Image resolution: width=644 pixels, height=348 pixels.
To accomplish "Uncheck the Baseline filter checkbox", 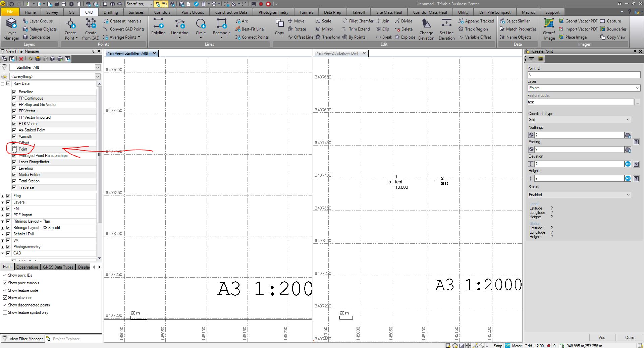I will [14, 92].
